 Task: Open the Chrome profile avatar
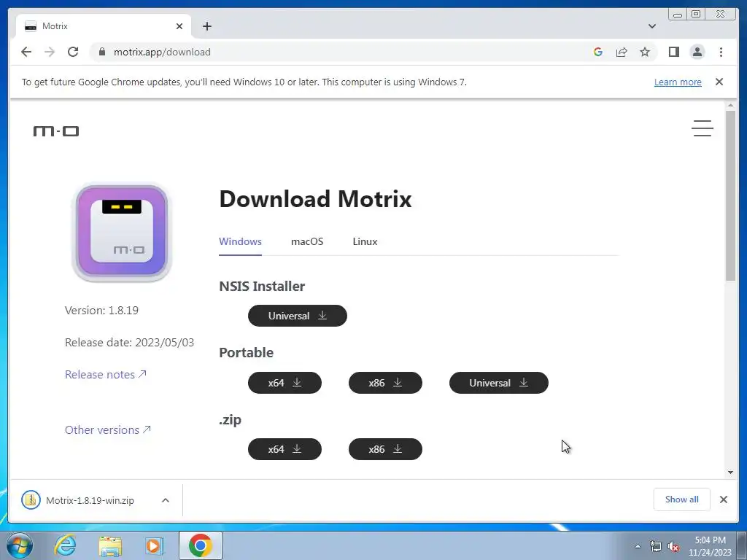697,52
